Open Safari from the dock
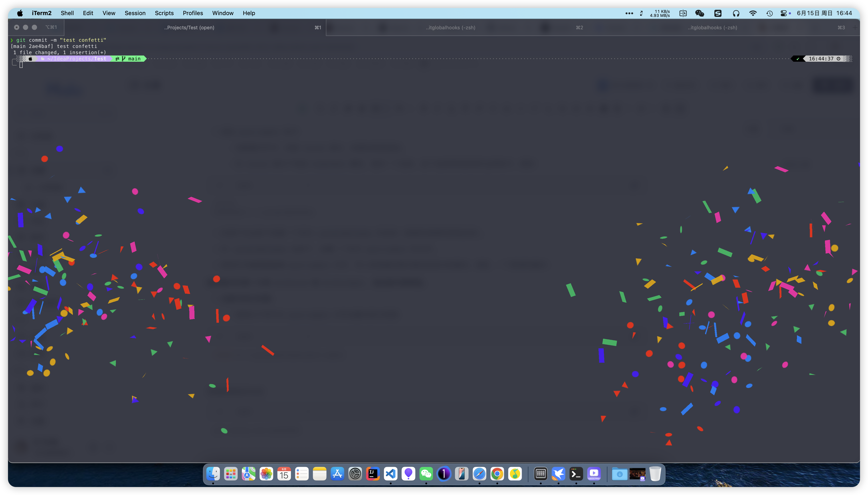Screen dimensions: 868x495 tap(479, 474)
